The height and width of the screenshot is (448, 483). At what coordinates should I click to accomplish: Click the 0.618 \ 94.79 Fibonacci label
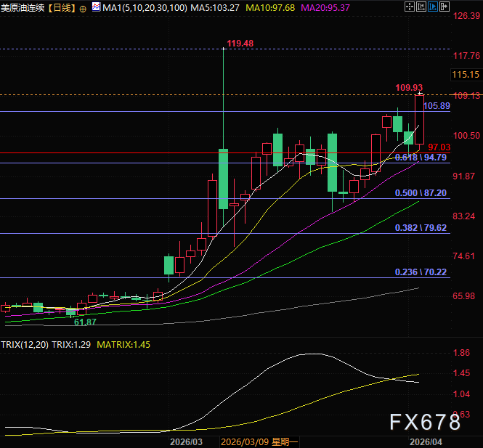point(421,158)
